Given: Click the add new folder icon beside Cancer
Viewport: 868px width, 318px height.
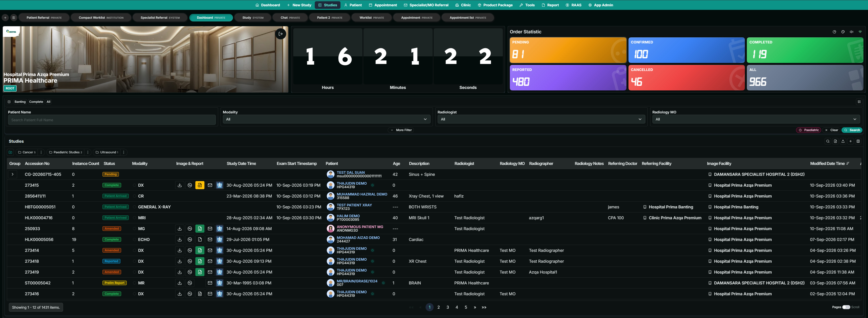Looking at the screenshot, I should tap(10, 152).
